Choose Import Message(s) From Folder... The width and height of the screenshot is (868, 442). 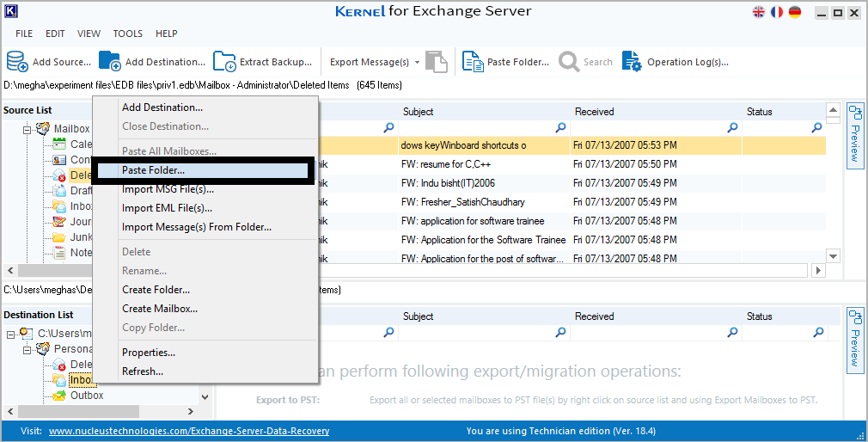pyautogui.click(x=205, y=226)
